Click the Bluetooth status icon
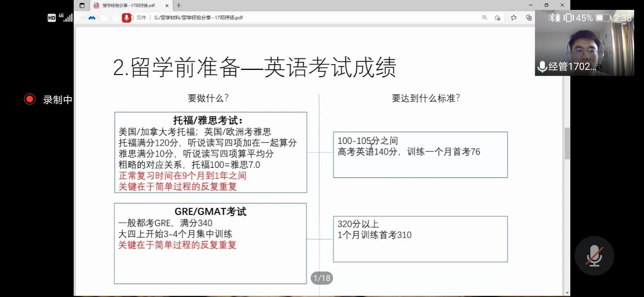The width and height of the screenshot is (644, 297). tap(551, 18)
